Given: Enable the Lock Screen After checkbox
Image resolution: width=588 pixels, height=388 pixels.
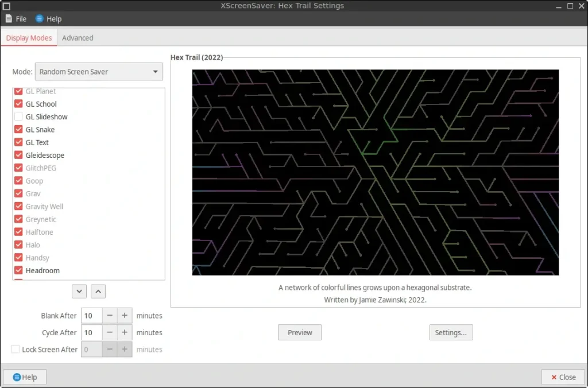Looking at the screenshot, I should (x=16, y=349).
